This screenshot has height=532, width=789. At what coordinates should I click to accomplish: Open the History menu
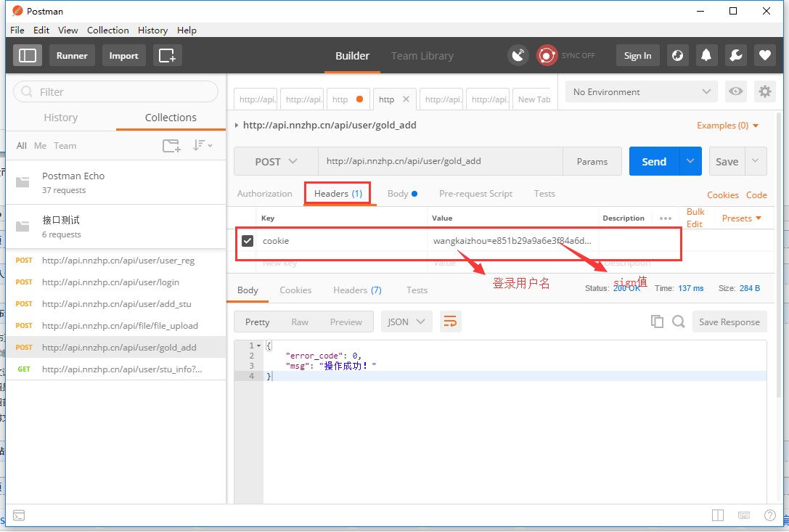point(152,30)
